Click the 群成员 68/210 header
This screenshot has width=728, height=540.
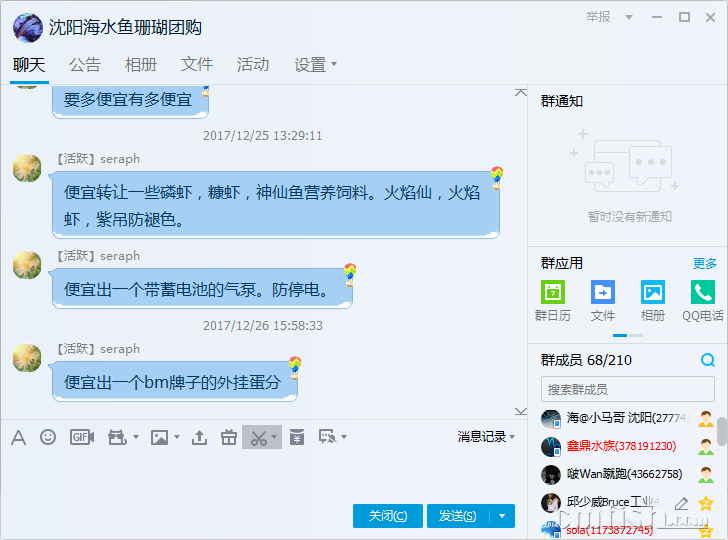[x=586, y=360]
